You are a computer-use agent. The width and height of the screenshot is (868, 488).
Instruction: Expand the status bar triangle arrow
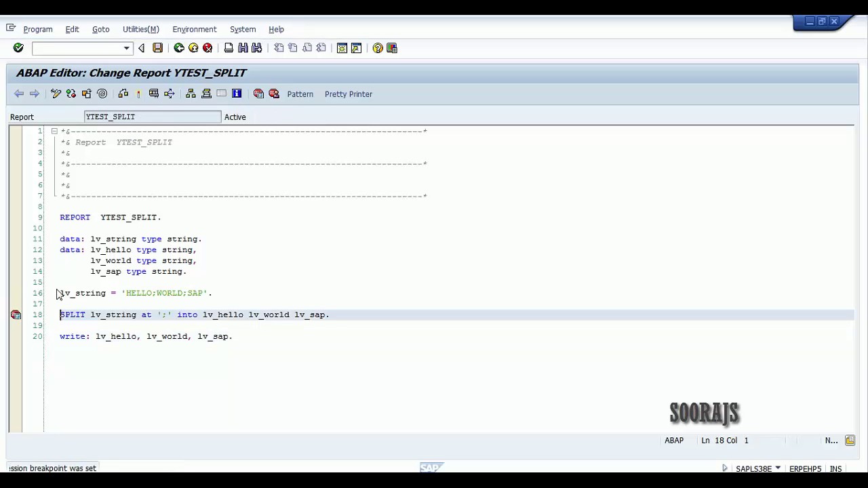(725, 468)
